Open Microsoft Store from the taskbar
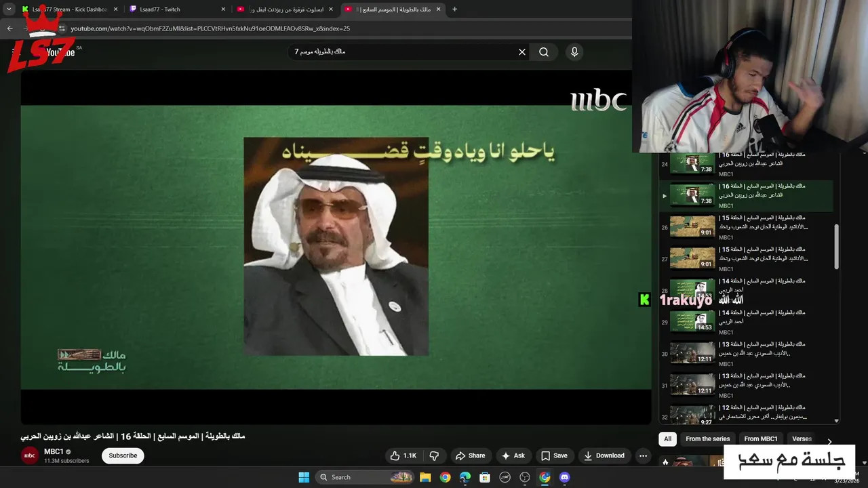Viewport: 868px width, 488px height. point(485,477)
